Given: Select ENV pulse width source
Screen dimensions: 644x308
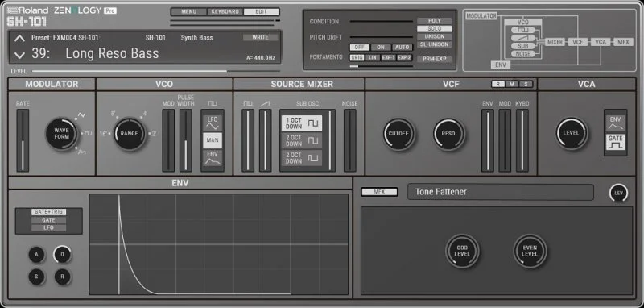Looking at the screenshot, I should (x=213, y=158).
